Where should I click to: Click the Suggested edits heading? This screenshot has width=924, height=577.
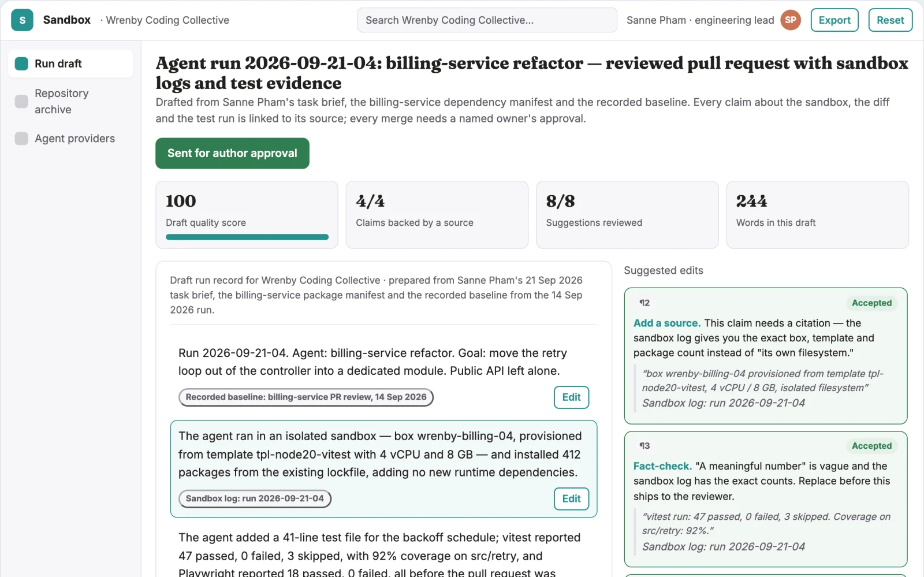coord(664,270)
